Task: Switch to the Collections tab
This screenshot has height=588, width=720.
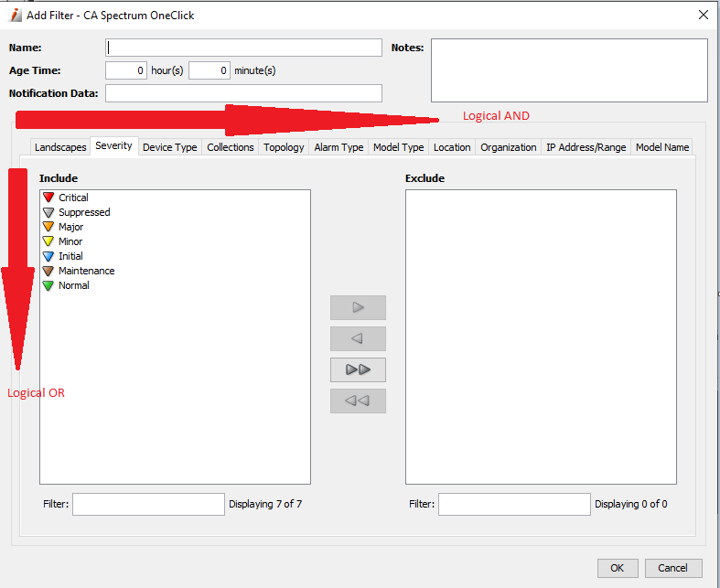Action: pos(230,147)
